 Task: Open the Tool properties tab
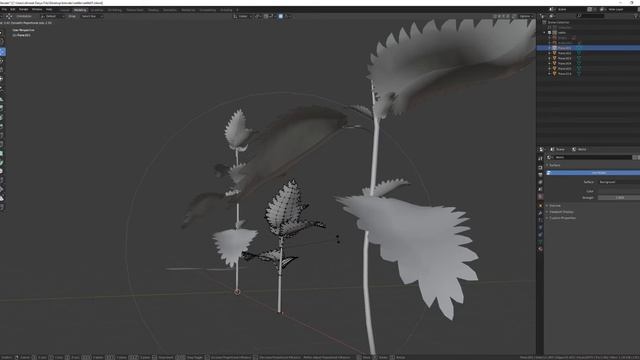[540, 158]
